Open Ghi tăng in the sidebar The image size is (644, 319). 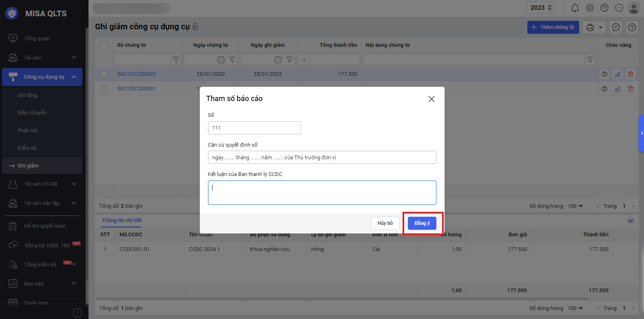tap(27, 95)
